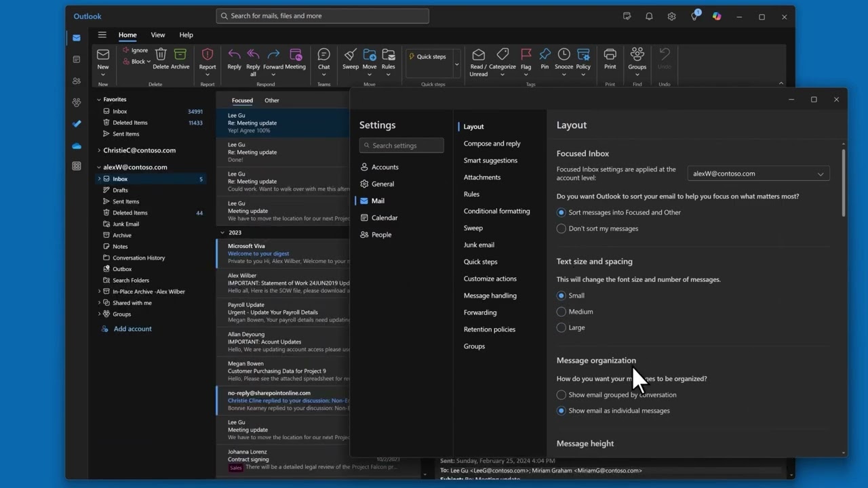The image size is (868, 488).
Task: Click the Report shield icon
Action: [208, 54]
